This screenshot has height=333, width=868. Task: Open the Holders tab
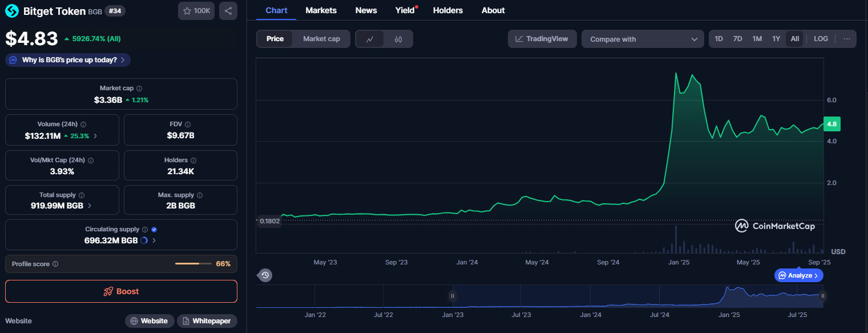448,10
